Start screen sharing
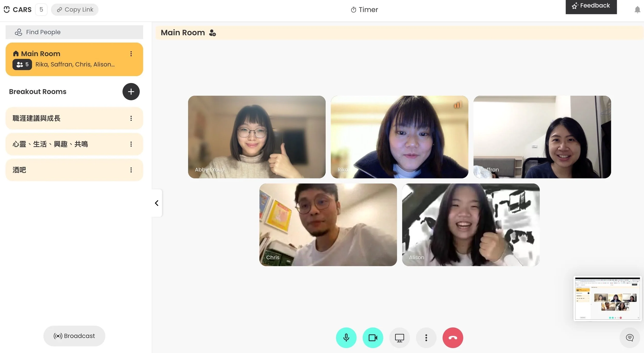644x353 pixels. 399,338
